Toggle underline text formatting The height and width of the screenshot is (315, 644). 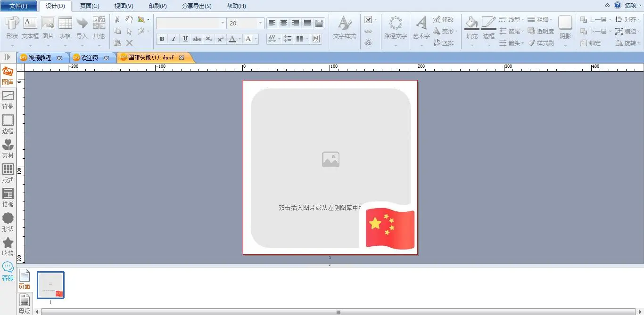[x=185, y=39]
